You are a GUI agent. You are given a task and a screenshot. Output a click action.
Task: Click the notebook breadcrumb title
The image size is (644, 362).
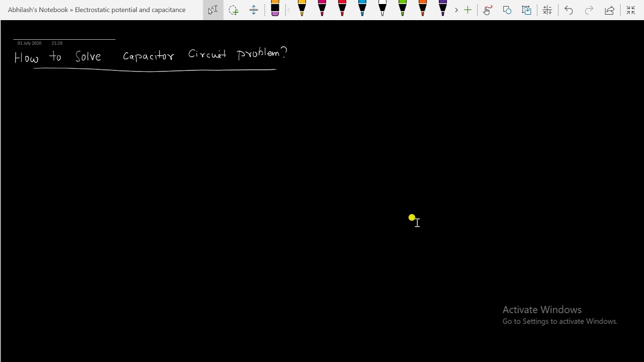click(x=97, y=10)
